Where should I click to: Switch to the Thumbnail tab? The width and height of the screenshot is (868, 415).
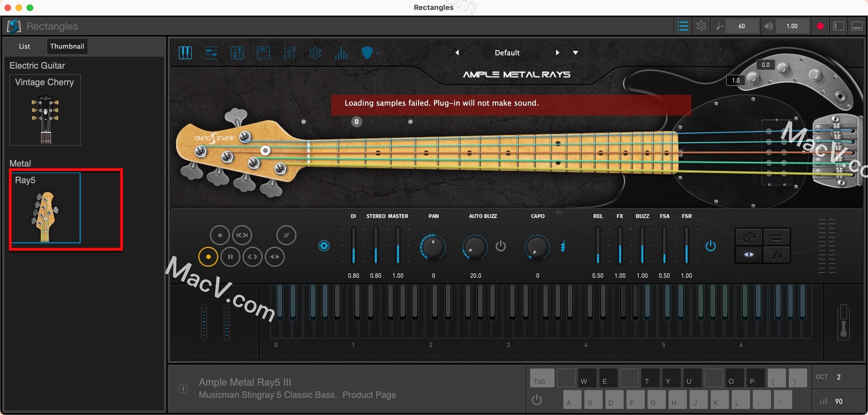(x=67, y=47)
